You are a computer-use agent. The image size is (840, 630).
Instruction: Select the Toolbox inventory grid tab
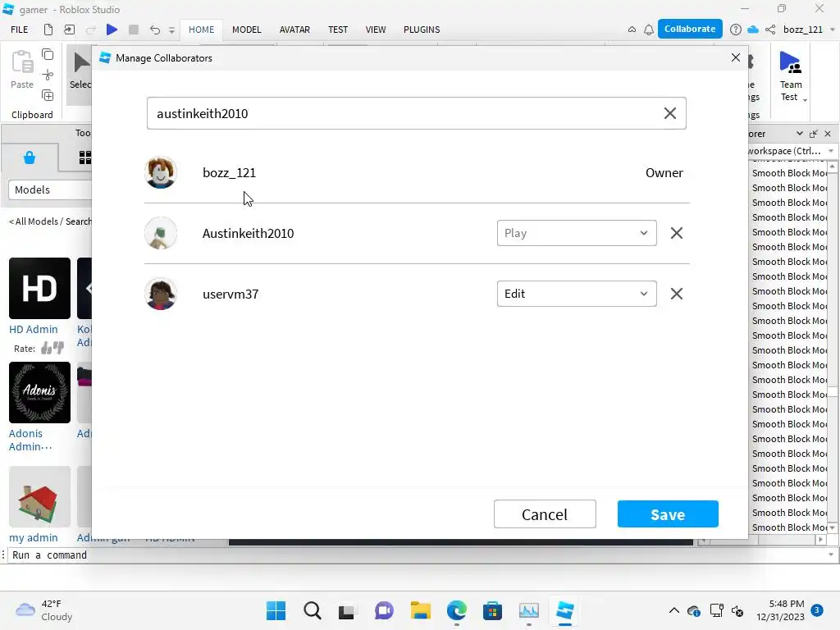[85, 157]
